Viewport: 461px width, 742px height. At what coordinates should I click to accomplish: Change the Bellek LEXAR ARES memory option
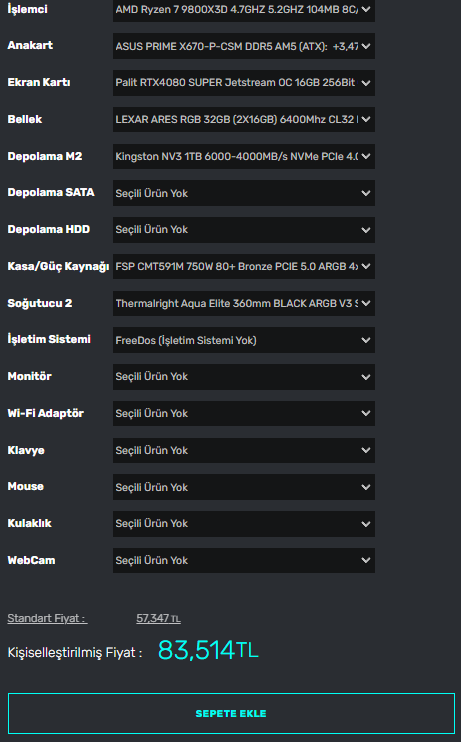244,119
